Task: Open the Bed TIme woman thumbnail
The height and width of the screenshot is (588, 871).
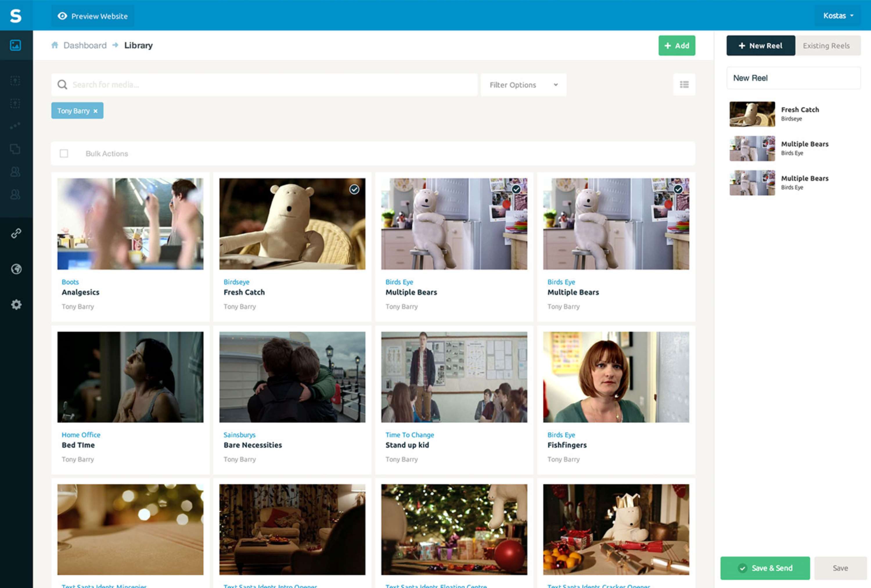Action: point(130,377)
